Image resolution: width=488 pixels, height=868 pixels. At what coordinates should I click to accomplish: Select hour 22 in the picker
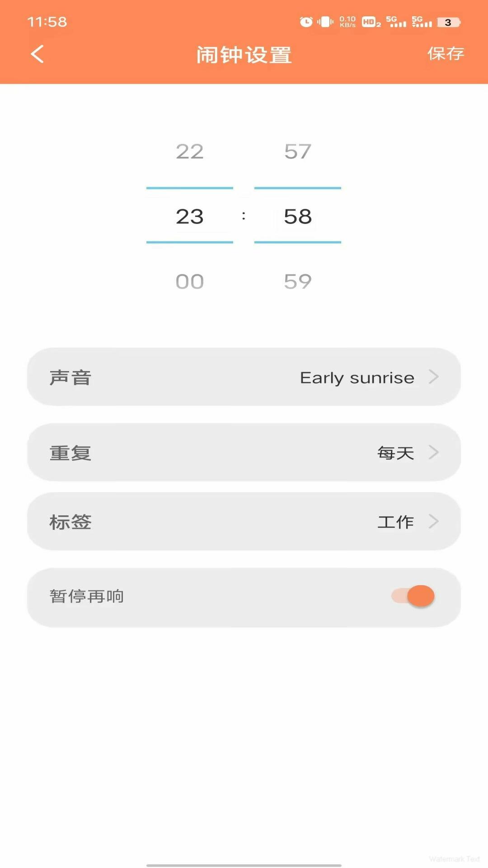pos(190,151)
